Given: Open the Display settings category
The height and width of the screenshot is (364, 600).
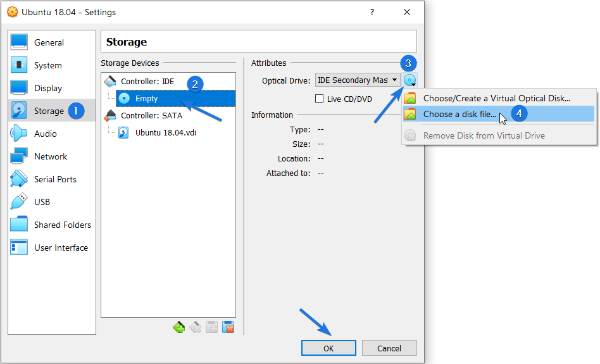Looking at the screenshot, I should (x=52, y=88).
